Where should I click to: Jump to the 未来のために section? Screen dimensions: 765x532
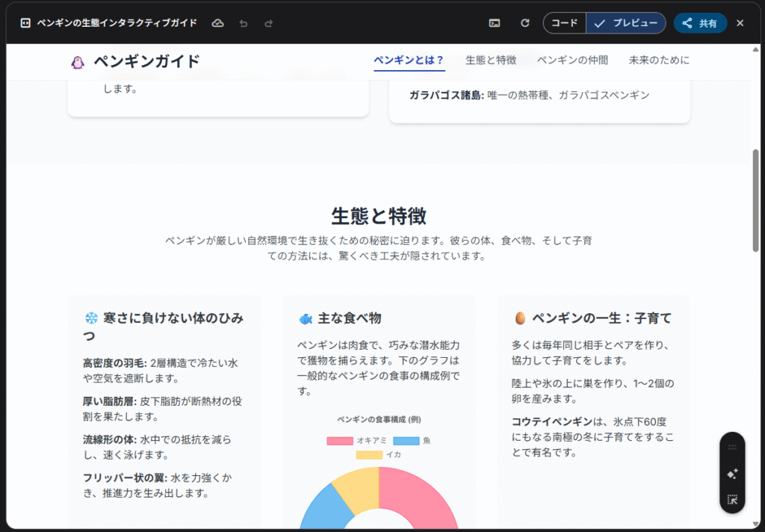[659, 61]
